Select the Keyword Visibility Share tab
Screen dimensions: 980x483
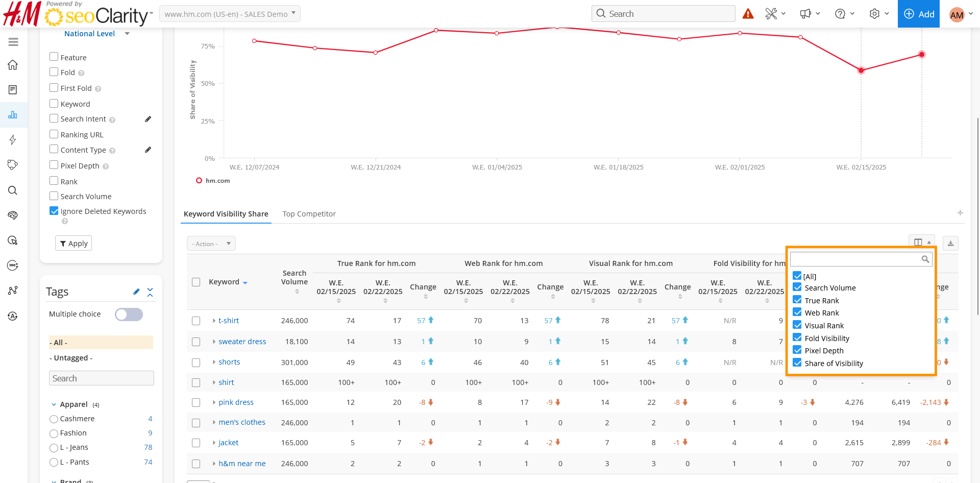tap(226, 214)
